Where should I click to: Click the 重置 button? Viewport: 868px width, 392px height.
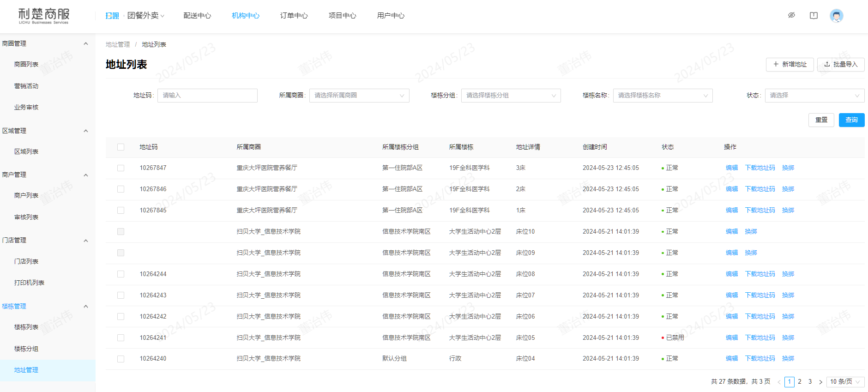[821, 120]
